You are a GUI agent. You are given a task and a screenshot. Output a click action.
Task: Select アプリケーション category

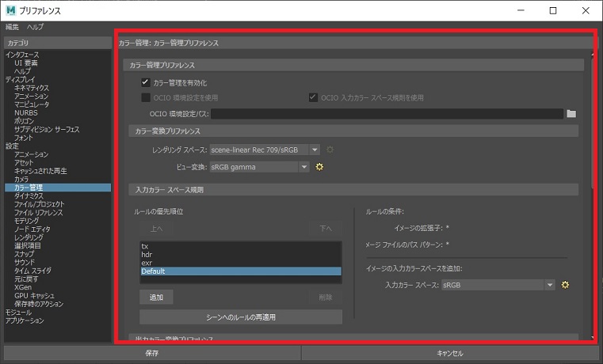[25, 320]
